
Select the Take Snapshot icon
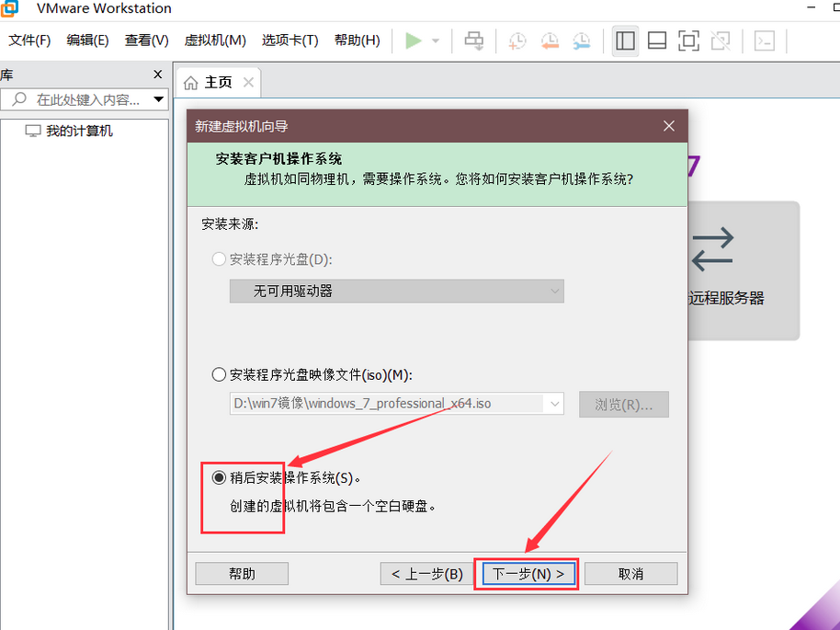[516, 40]
